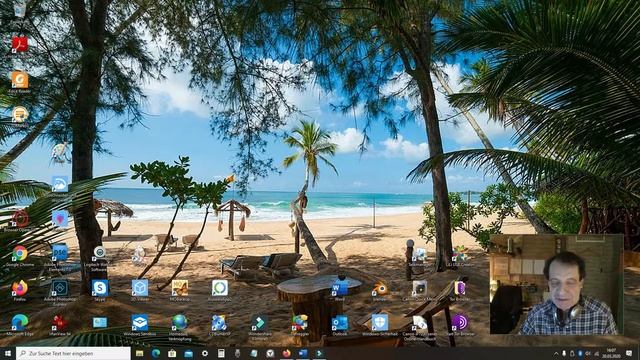640x360 pixels.
Task: Open the notification center
Action: [629, 353]
